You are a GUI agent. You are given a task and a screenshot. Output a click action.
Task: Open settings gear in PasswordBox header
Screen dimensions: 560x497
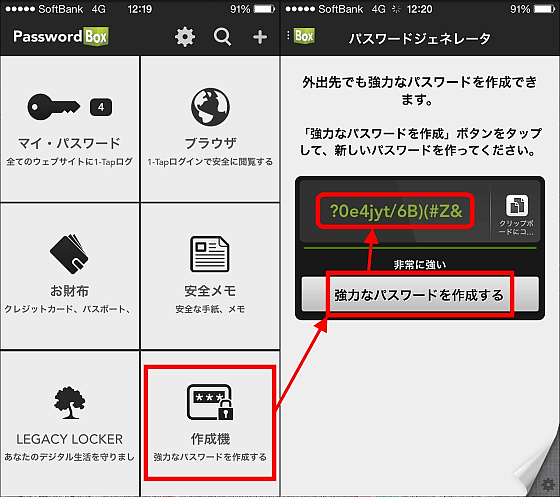coord(185,37)
